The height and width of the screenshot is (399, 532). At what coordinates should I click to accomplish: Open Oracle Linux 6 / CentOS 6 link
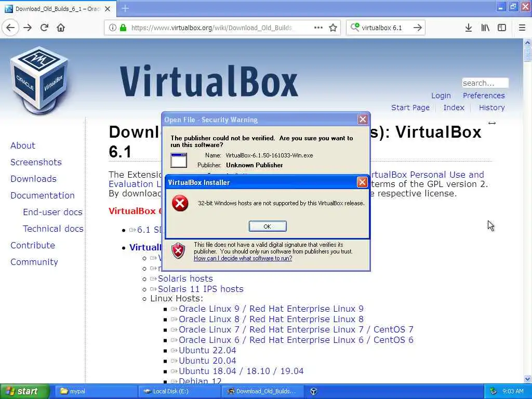(296, 340)
